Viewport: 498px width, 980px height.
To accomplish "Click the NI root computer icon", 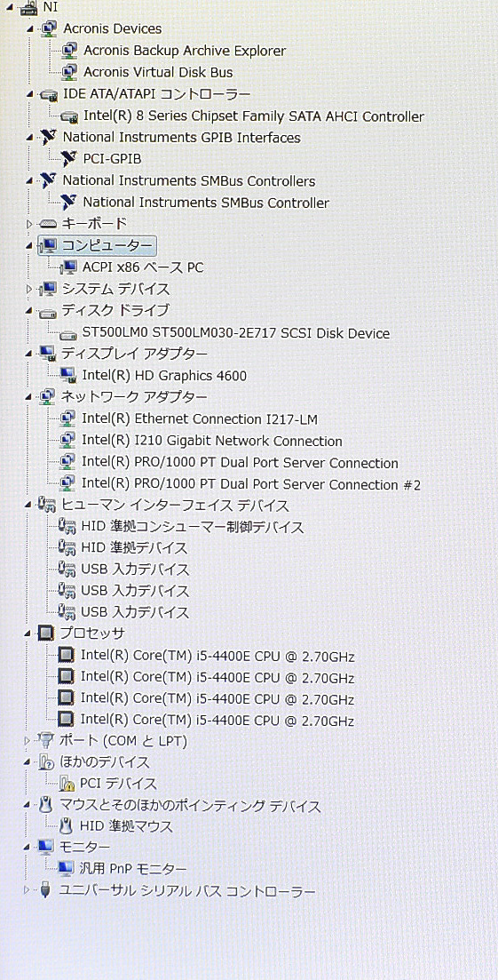I will point(29,7).
